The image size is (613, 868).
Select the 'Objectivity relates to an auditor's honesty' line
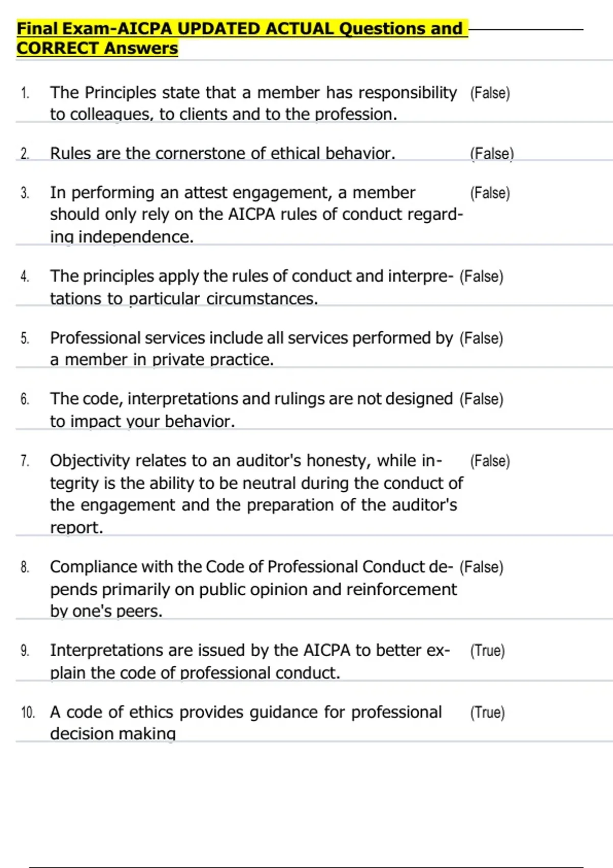(x=246, y=461)
